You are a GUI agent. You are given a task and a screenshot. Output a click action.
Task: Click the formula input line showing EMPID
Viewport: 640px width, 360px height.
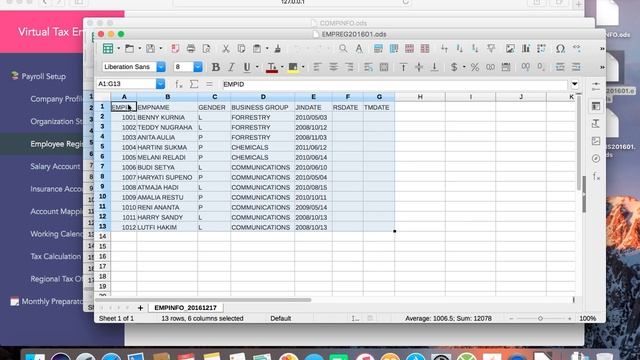coord(394,84)
